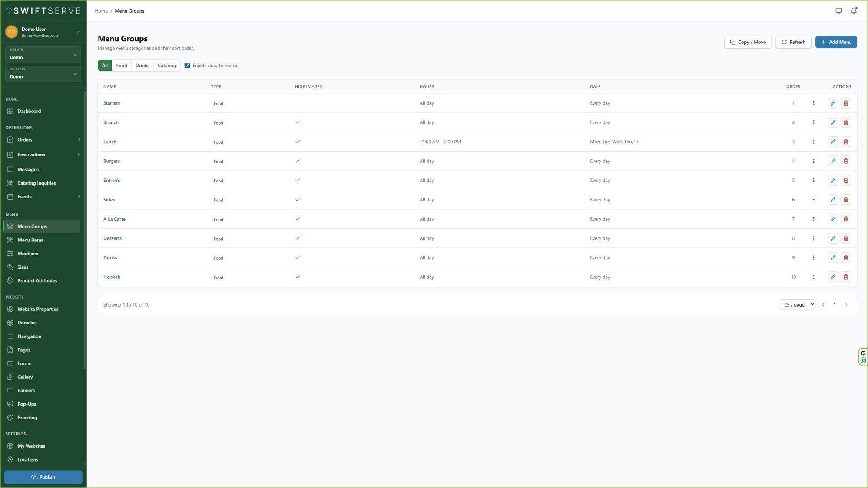Go to the next pagination page
The image size is (868, 488).
[x=846, y=304]
